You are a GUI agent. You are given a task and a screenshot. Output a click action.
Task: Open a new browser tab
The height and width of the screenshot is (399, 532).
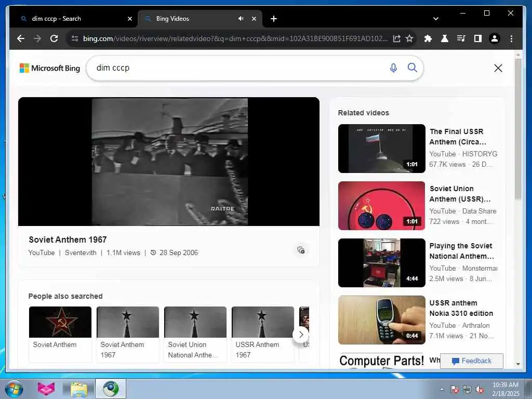tap(273, 19)
